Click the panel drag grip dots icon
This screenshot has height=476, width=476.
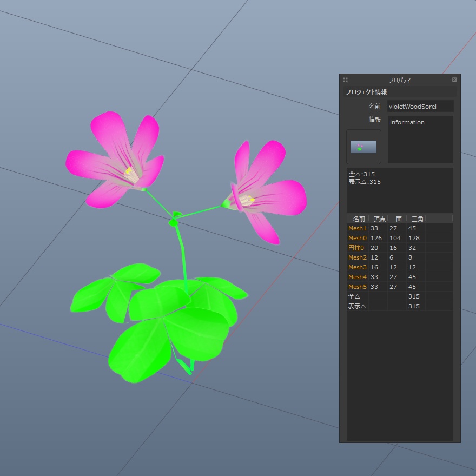point(345,80)
